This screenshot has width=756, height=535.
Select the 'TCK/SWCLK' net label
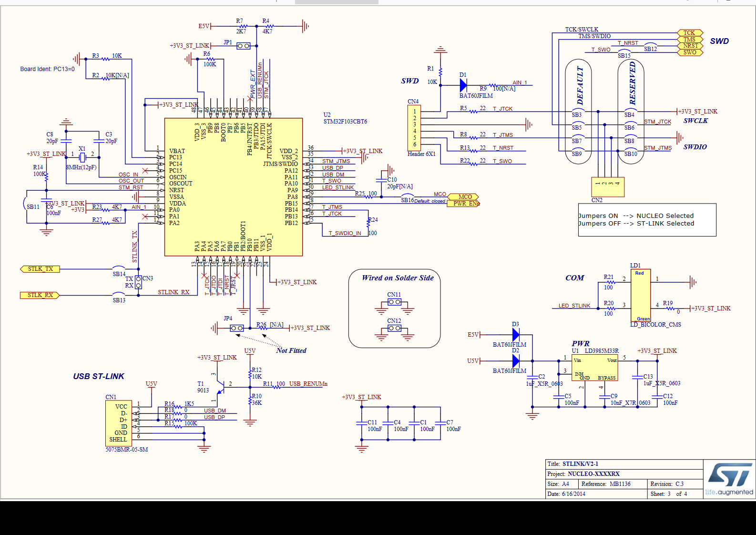click(582, 30)
